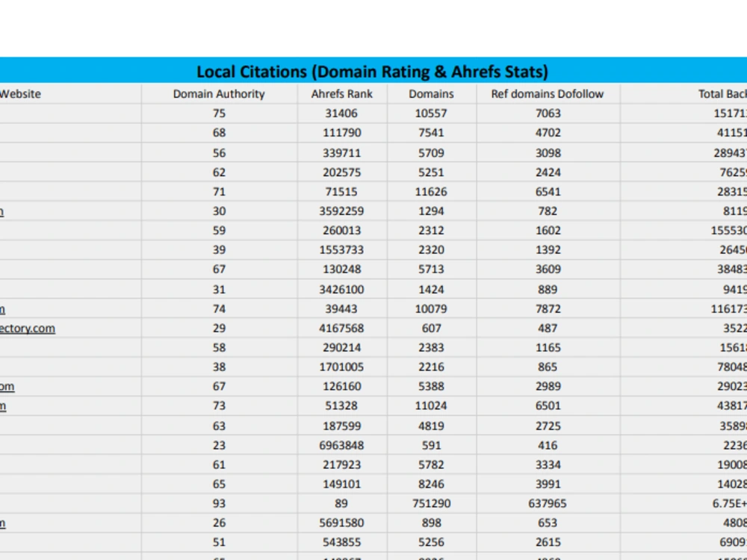The height and width of the screenshot is (560, 747).
Task: Click Ahrefs Rank value 149101
Action: click(341, 484)
